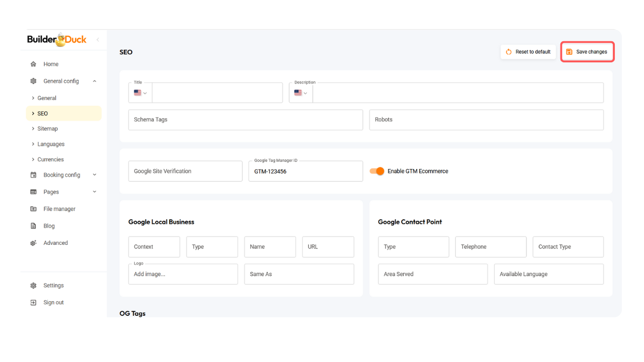Screen dimensions: 644x362
Task: Go to Languages in the sidebar
Action: pyautogui.click(x=51, y=144)
